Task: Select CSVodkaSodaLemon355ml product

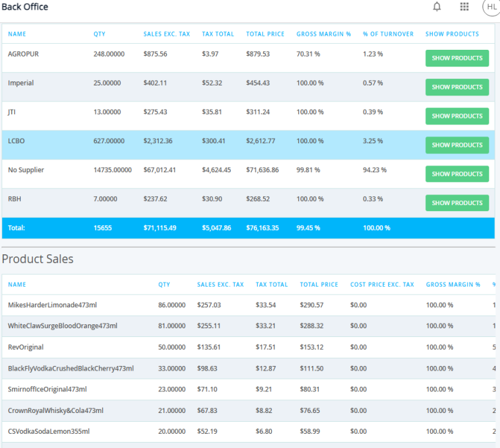Action: click(x=48, y=431)
